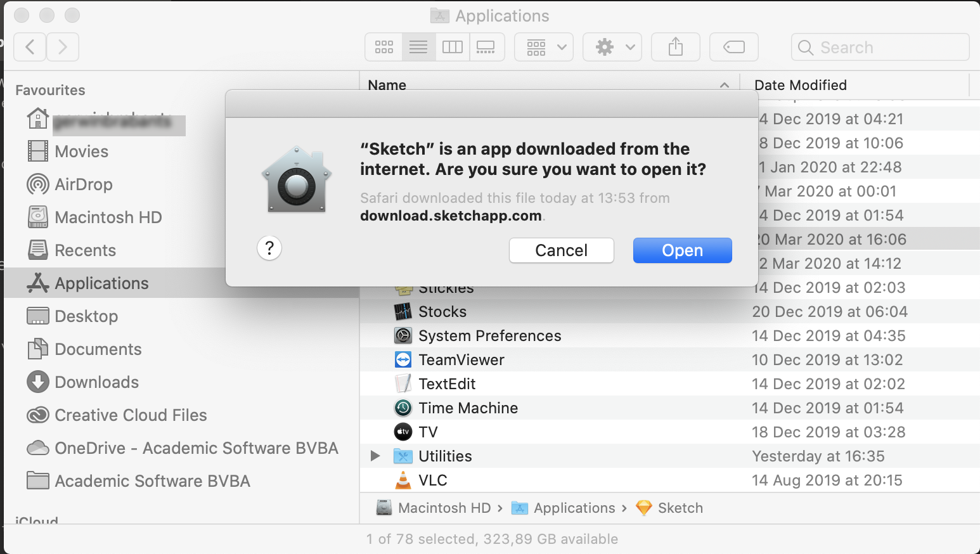980x554 pixels.
Task: Switch to column view
Action: [x=453, y=47]
